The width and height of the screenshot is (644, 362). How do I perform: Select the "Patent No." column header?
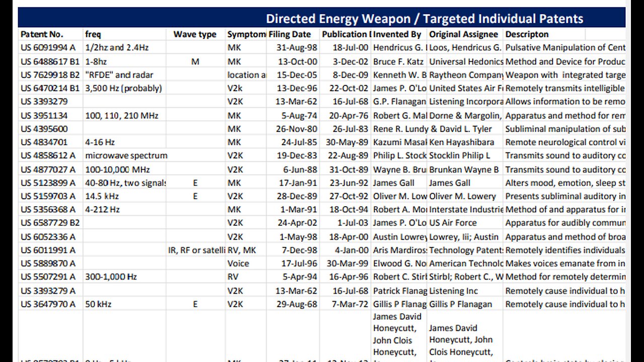tap(42, 34)
